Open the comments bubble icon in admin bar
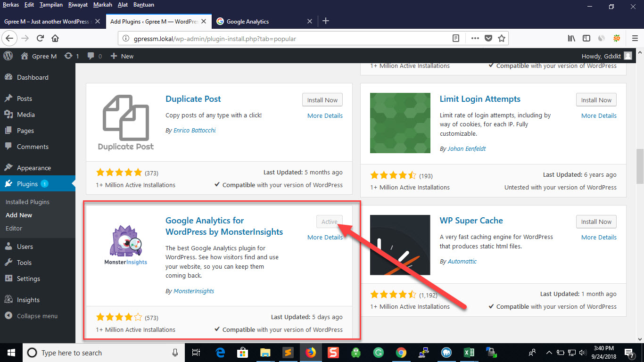This screenshot has width=644, height=362. [x=91, y=56]
